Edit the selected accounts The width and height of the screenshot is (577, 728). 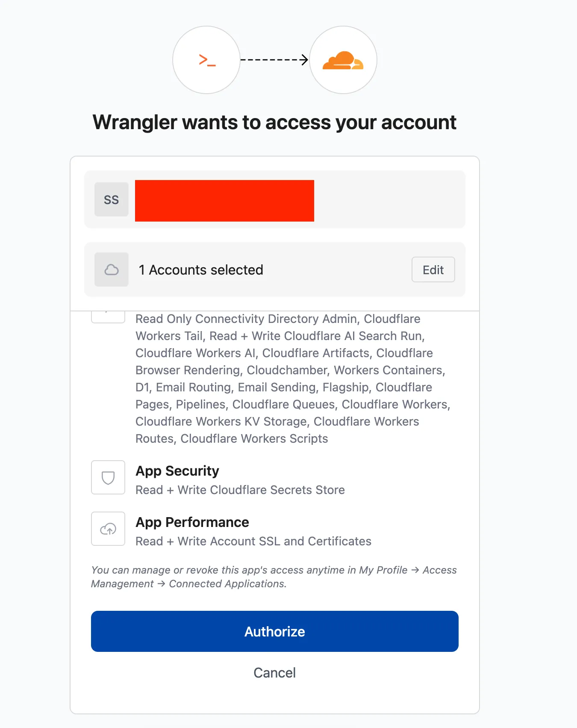coord(433,269)
